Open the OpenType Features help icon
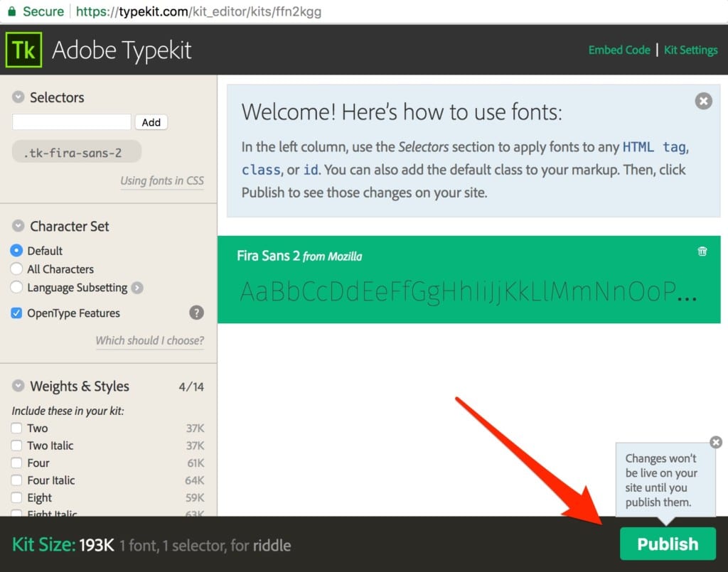 coord(196,313)
